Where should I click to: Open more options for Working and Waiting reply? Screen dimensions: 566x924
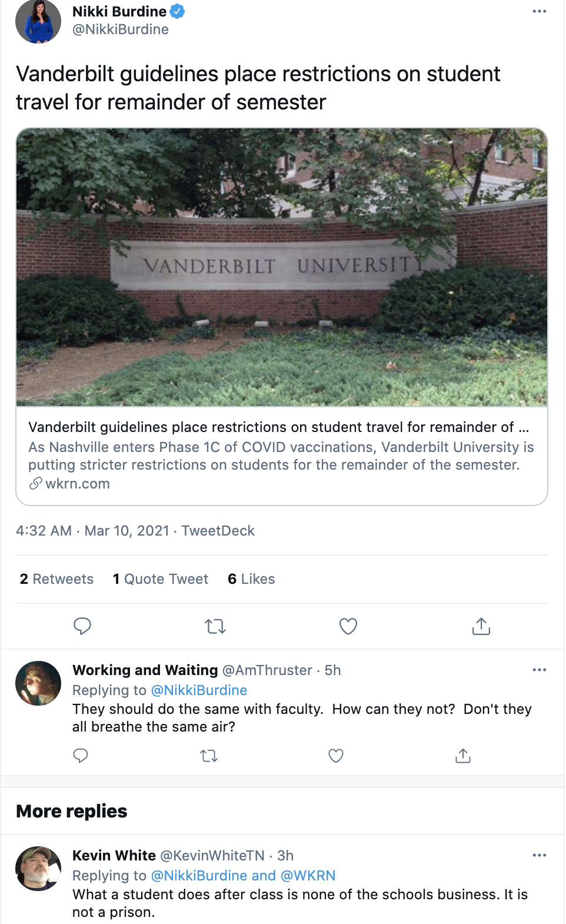pos(539,670)
